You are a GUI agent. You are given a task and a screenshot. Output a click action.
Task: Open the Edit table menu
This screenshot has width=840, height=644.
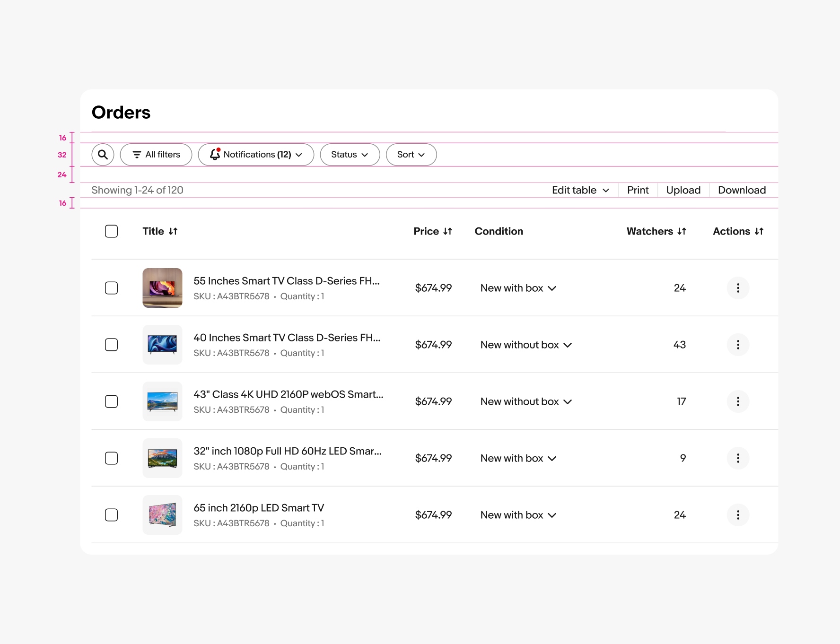tap(580, 190)
